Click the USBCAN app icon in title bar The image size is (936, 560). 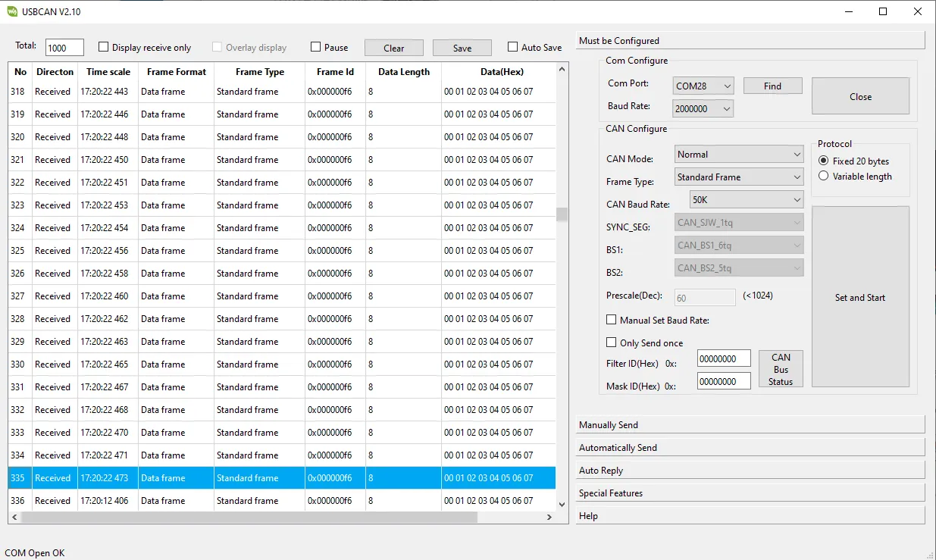(12, 11)
